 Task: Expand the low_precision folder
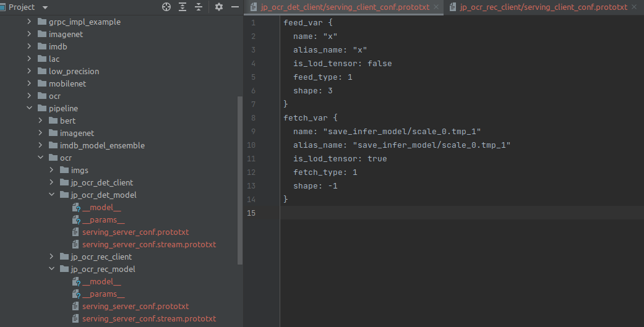(x=29, y=71)
